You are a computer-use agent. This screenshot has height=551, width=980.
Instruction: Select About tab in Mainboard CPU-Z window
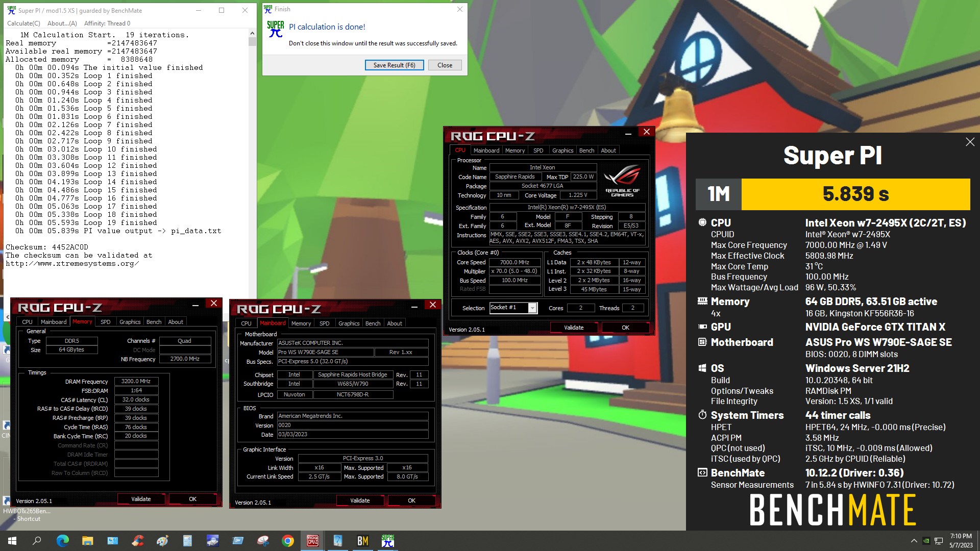[395, 323]
